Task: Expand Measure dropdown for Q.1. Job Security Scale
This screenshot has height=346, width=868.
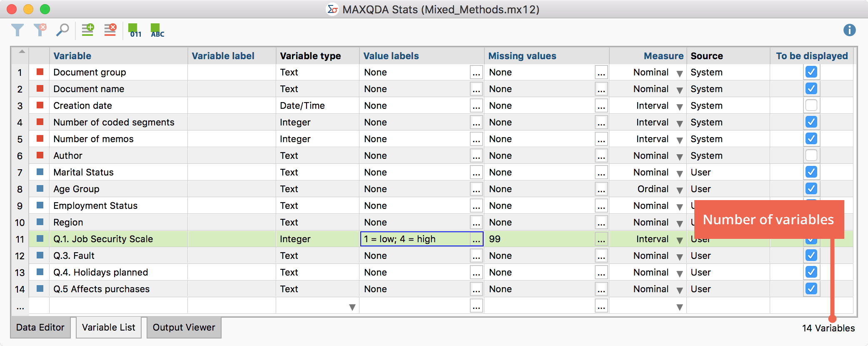Action: point(679,240)
